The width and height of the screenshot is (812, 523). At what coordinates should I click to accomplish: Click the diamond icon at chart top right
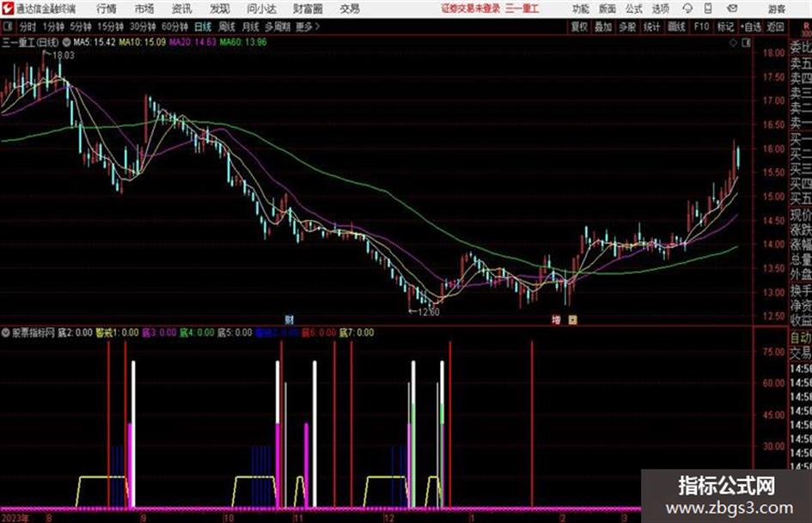[733, 43]
